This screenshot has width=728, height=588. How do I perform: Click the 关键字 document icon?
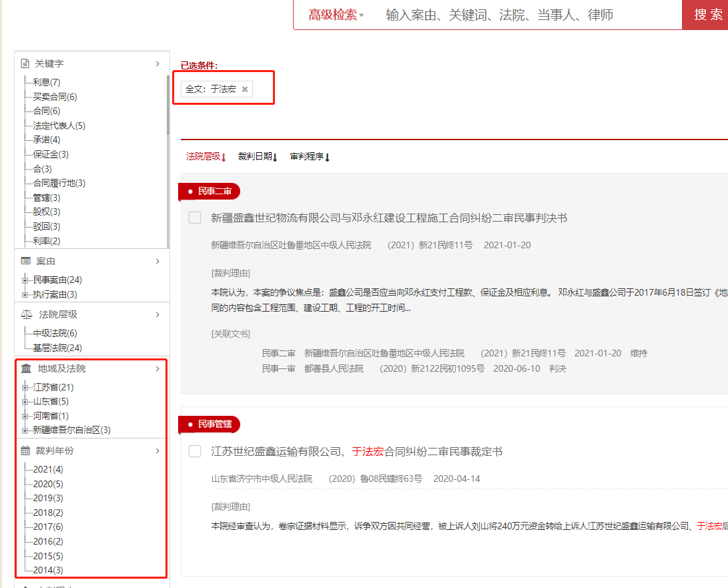(25, 63)
